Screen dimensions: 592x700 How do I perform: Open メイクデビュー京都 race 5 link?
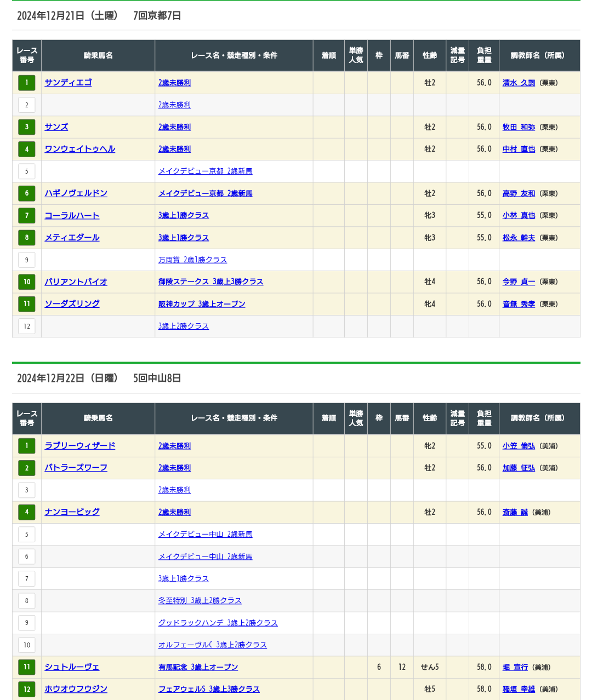[x=206, y=171]
